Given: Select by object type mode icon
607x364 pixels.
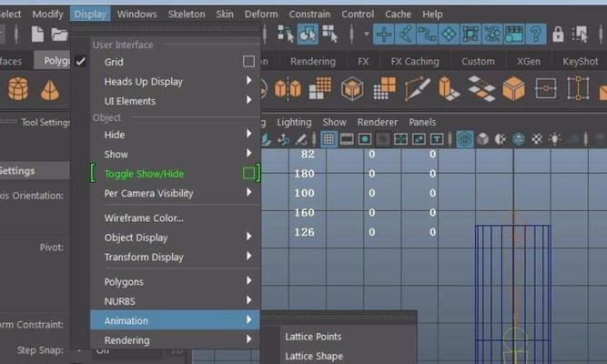Looking at the screenshot, I should [x=308, y=34].
